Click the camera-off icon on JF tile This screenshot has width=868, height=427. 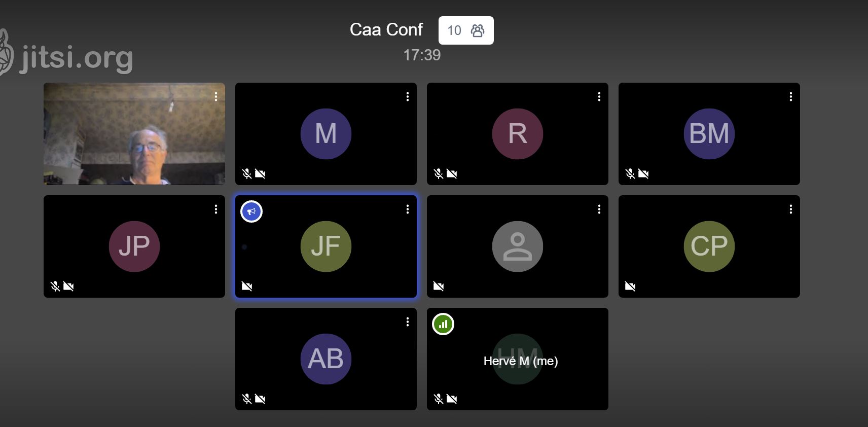coord(247,287)
